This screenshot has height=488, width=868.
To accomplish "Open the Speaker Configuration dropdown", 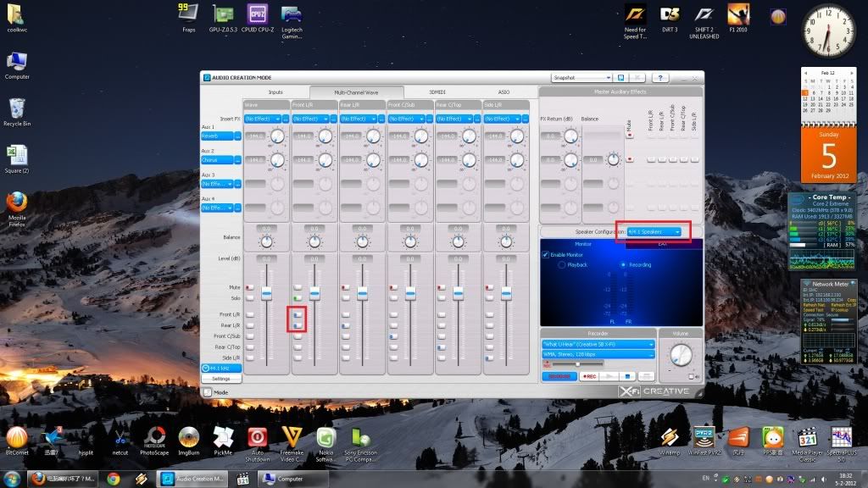I will 654,231.
